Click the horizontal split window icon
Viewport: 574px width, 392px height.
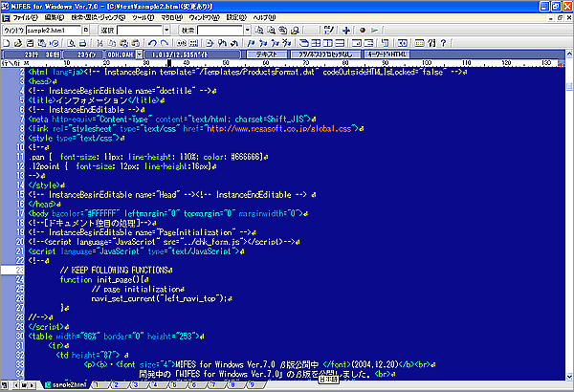(340, 43)
